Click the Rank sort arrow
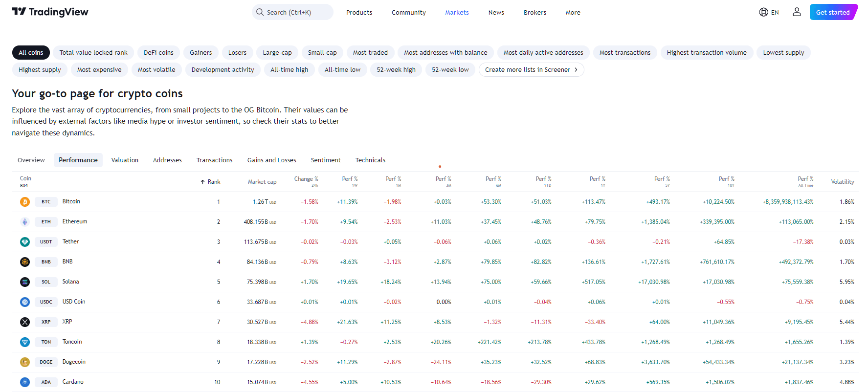Viewport: 868px width, 392px height. tap(202, 182)
